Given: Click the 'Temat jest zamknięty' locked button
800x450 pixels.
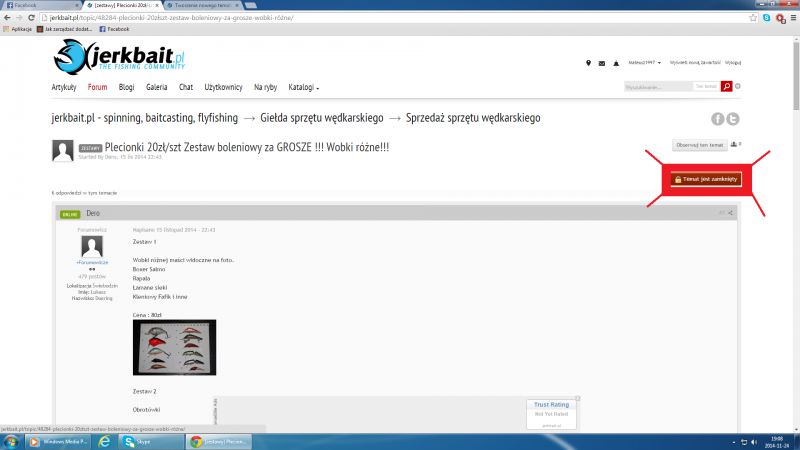Looking at the screenshot, I should (706, 179).
